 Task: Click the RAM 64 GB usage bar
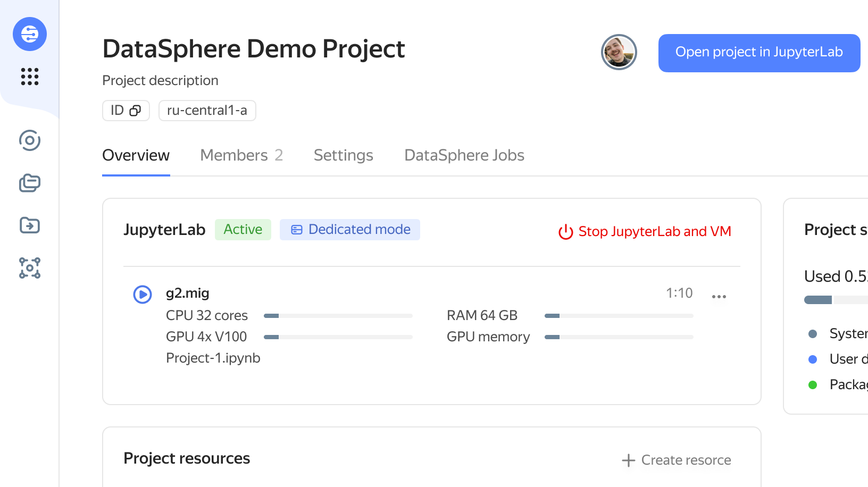pyautogui.click(x=619, y=316)
